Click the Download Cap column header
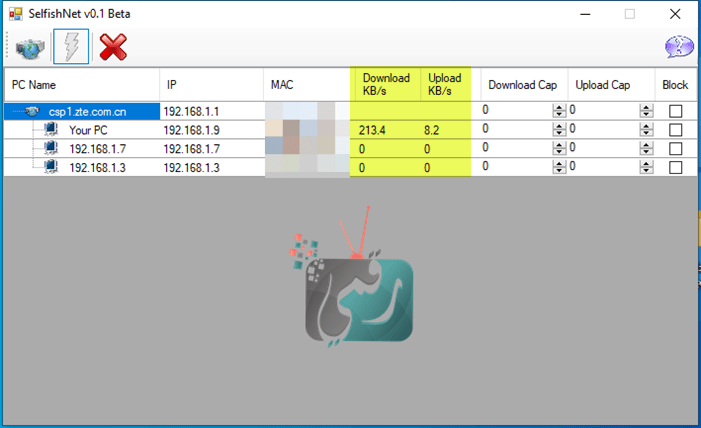Screen dimensions: 701x428 524,85
